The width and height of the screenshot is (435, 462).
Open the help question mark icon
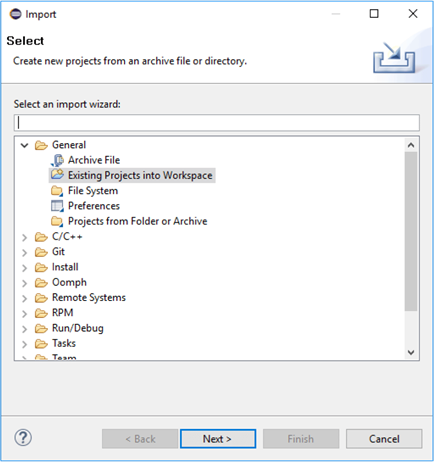coord(23,438)
